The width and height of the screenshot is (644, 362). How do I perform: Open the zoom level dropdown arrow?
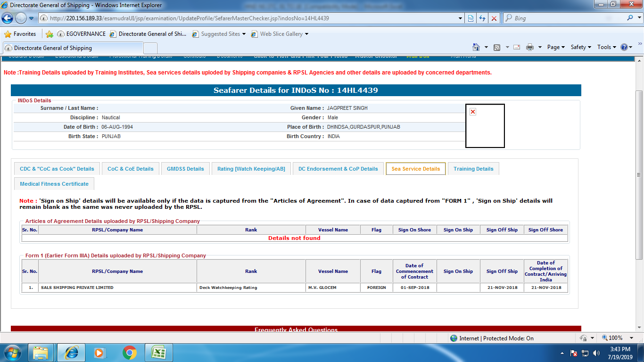[632, 338]
